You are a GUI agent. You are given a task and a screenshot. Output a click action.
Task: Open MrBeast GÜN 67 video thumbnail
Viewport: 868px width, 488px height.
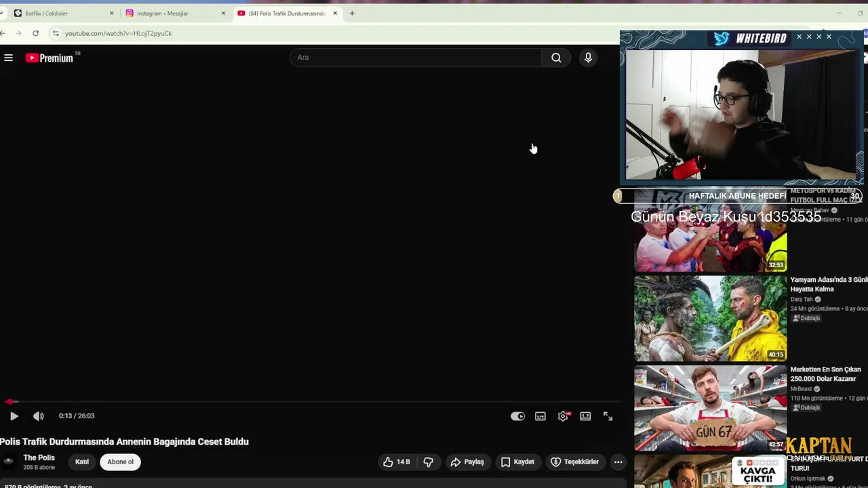[x=711, y=408]
